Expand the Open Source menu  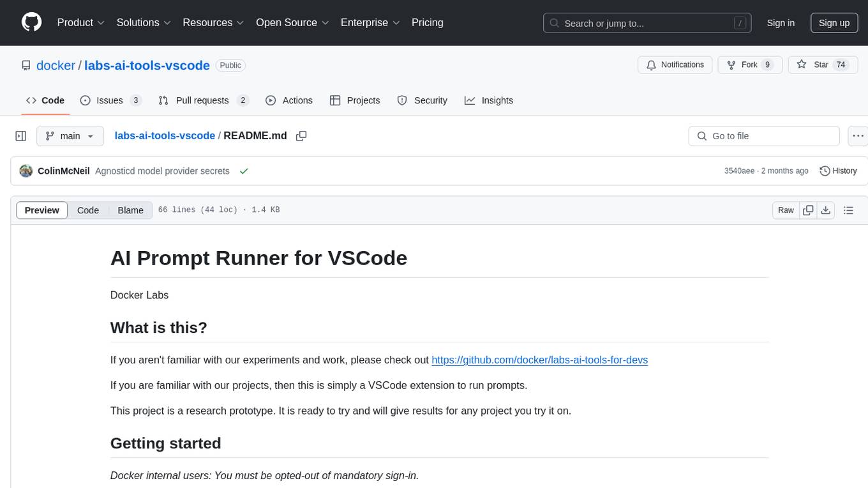pyautogui.click(x=292, y=22)
